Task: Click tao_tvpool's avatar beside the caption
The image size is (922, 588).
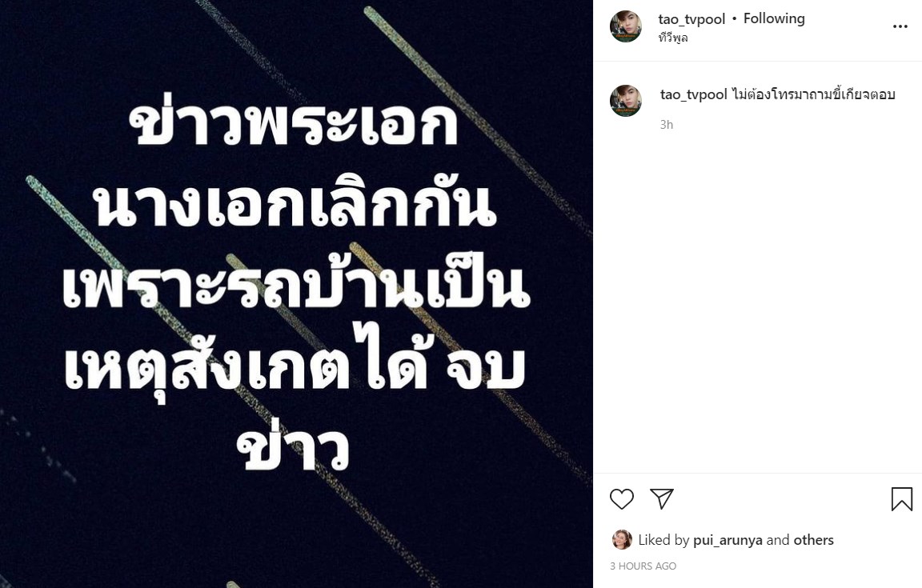Action: pyautogui.click(x=626, y=101)
